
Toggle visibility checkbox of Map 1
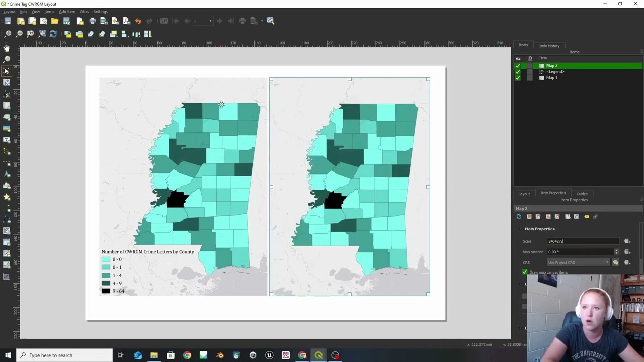(x=518, y=78)
